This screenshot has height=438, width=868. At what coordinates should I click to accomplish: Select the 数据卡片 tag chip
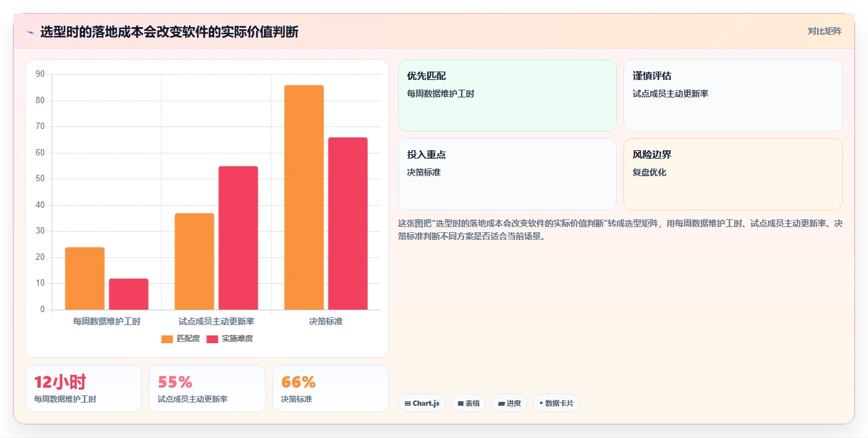[556, 403]
